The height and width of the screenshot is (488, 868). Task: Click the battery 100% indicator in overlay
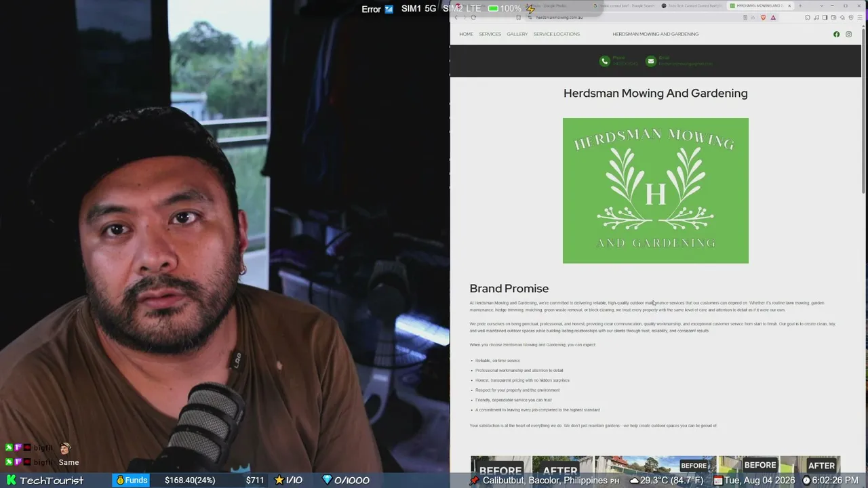coord(505,9)
